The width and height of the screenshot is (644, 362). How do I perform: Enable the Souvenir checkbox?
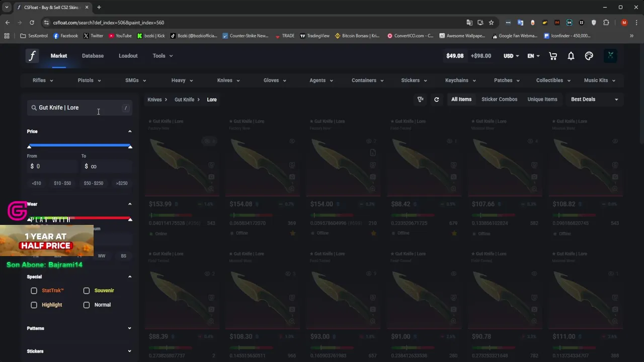(87, 291)
